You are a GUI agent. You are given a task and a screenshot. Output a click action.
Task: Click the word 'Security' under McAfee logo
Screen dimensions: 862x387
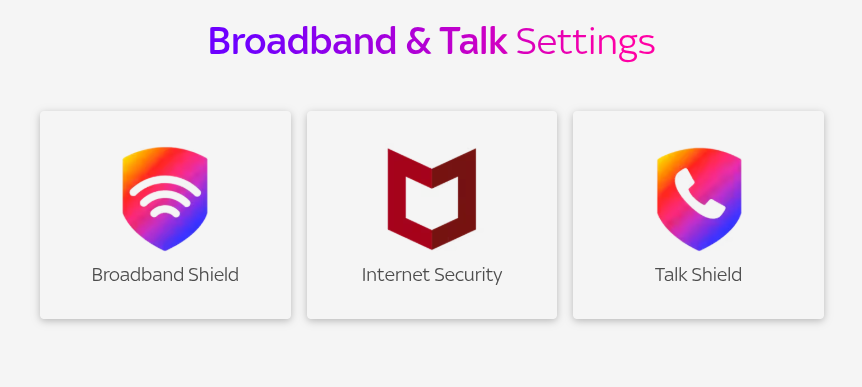[467, 275]
